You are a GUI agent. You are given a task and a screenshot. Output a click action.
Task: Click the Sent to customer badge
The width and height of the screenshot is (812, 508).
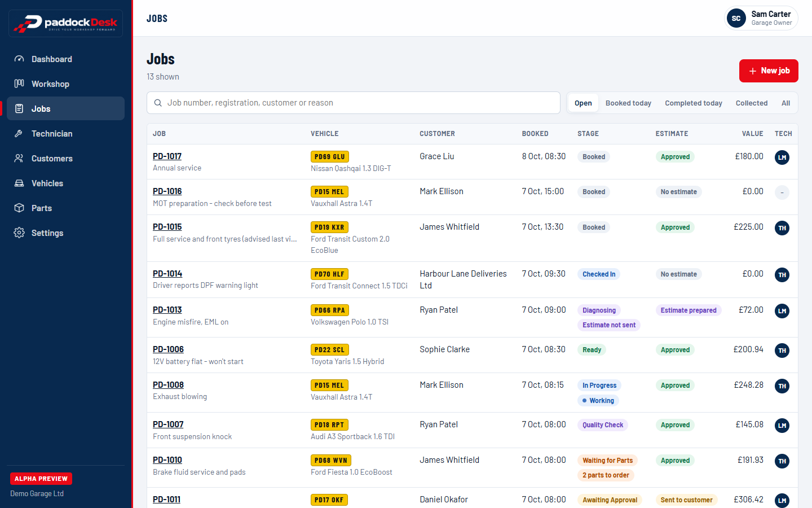686,500
